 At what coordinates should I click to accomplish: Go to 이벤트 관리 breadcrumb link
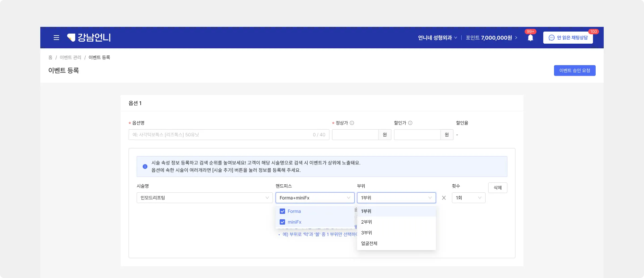point(71,57)
